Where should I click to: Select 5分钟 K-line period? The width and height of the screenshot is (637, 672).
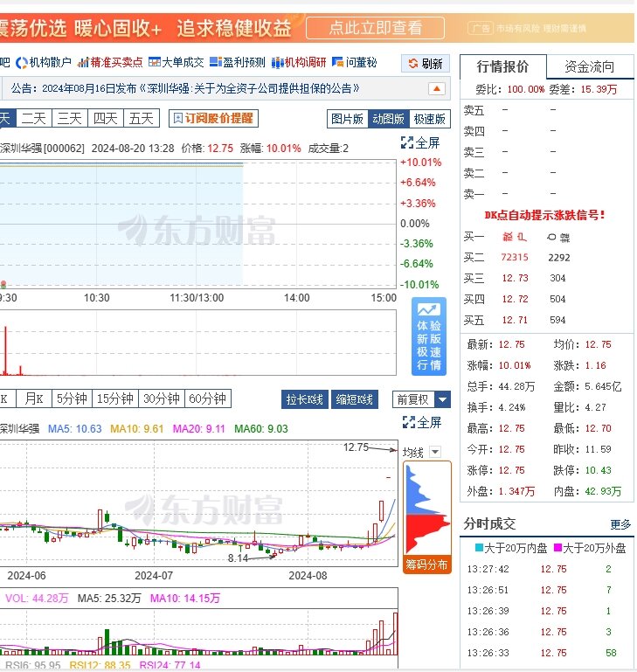[72, 398]
